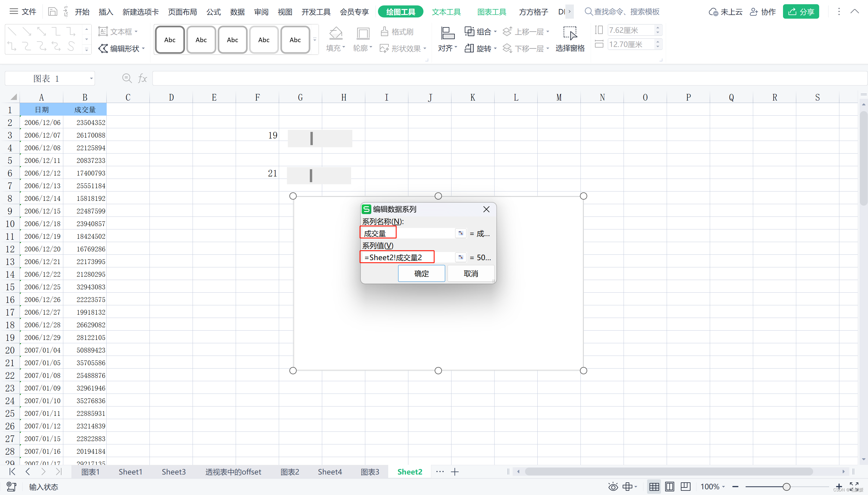Open the 文本框 dropdown
The height and width of the screenshot is (495, 868).
118,32
